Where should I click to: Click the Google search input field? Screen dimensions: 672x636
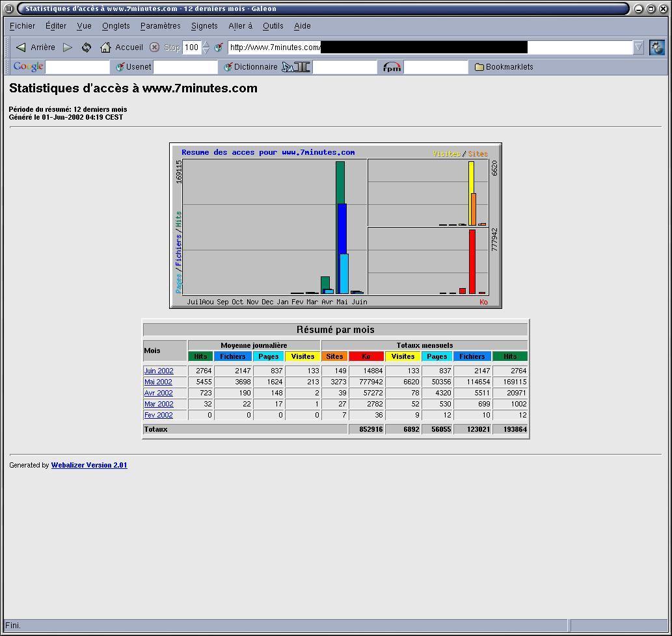click(77, 67)
